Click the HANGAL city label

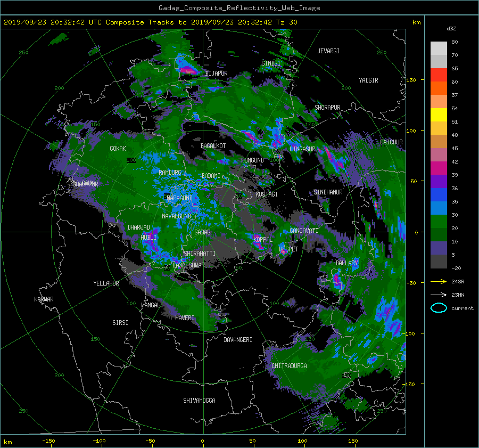(151, 305)
